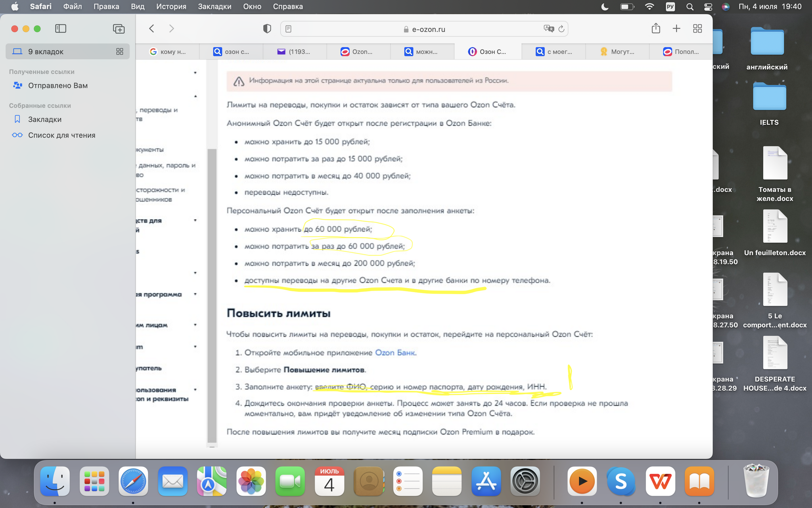Viewport: 812px width, 508px height.
Task: Switch to the Ozon... tab
Action: coord(359,52)
